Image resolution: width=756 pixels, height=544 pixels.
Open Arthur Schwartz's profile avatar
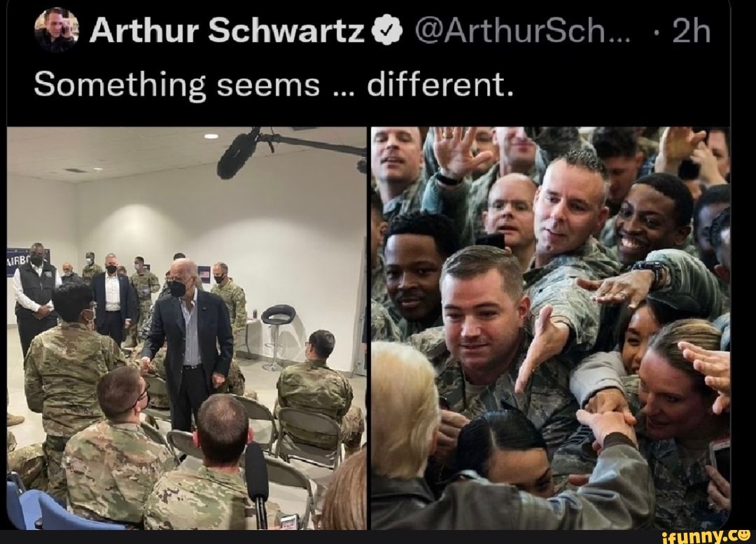coord(57,30)
